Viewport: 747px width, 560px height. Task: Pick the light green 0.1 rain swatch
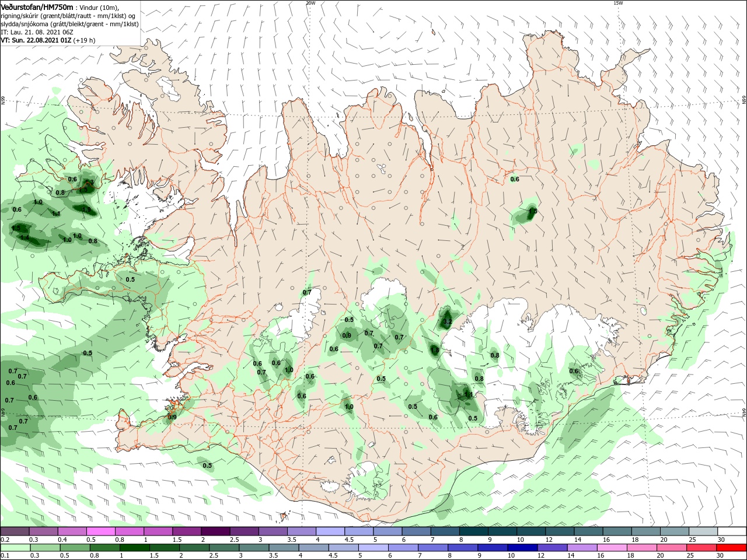point(15,547)
